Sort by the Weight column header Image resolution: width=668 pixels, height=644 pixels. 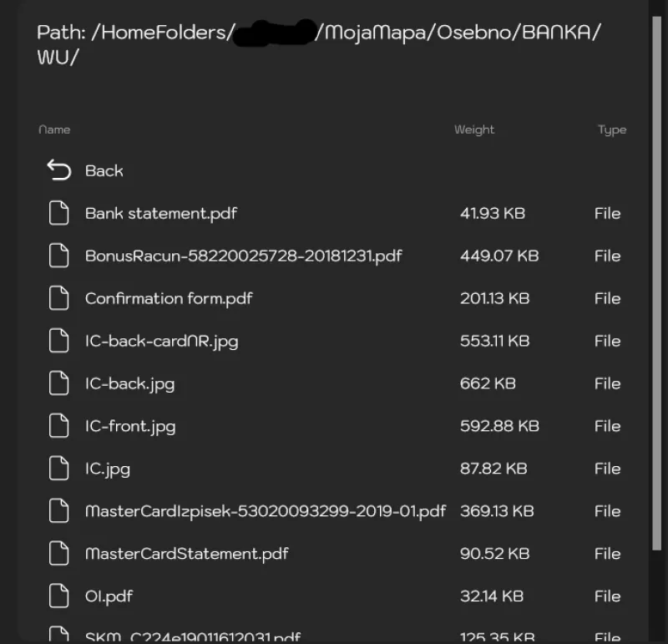click(x=474, y=129)
